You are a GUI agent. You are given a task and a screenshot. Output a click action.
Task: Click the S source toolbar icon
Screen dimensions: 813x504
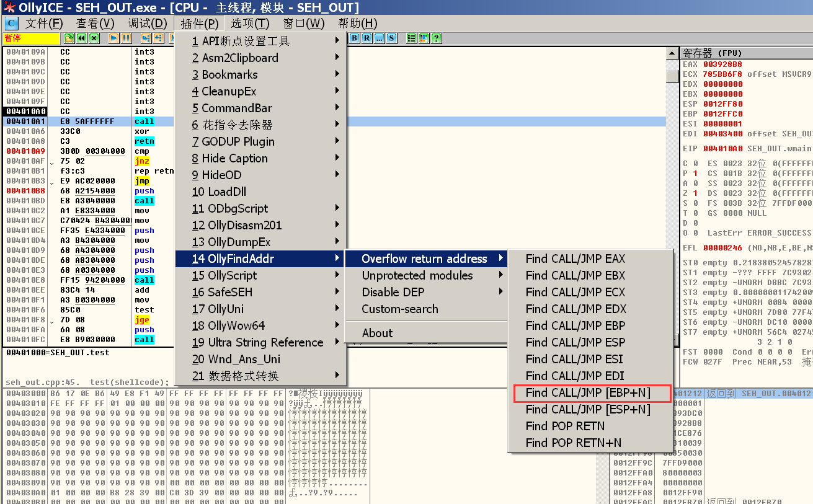pyautogui.click(x=391, y=38)
